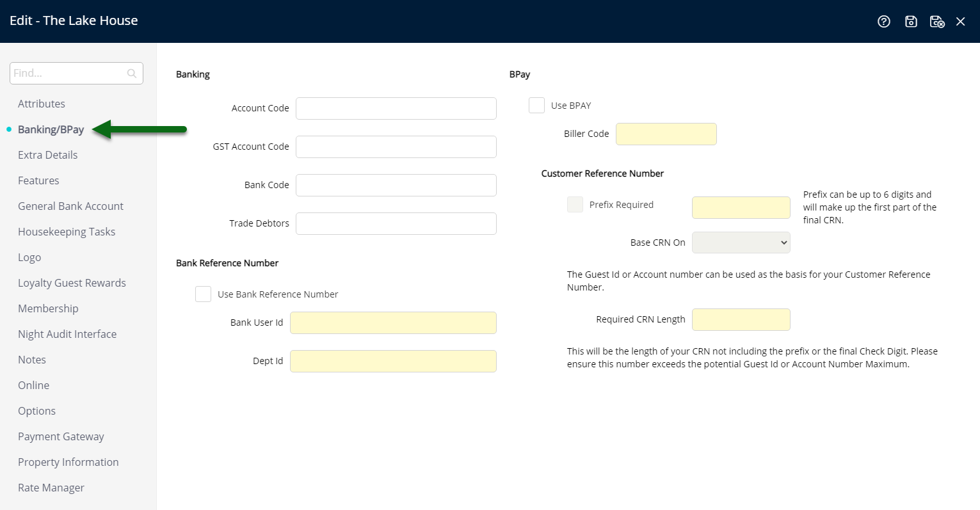Open the Options section
Viewport: 980px width, 510px height.
[36, 411]
